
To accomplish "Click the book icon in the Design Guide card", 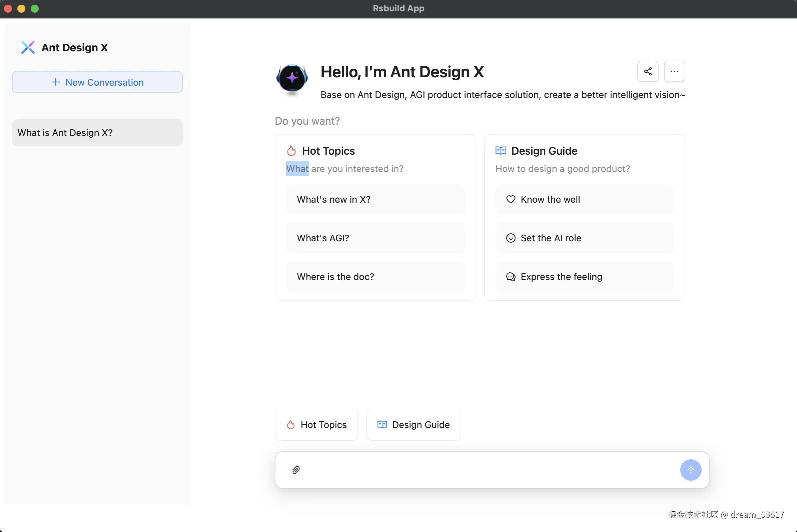I will point(501,151).
